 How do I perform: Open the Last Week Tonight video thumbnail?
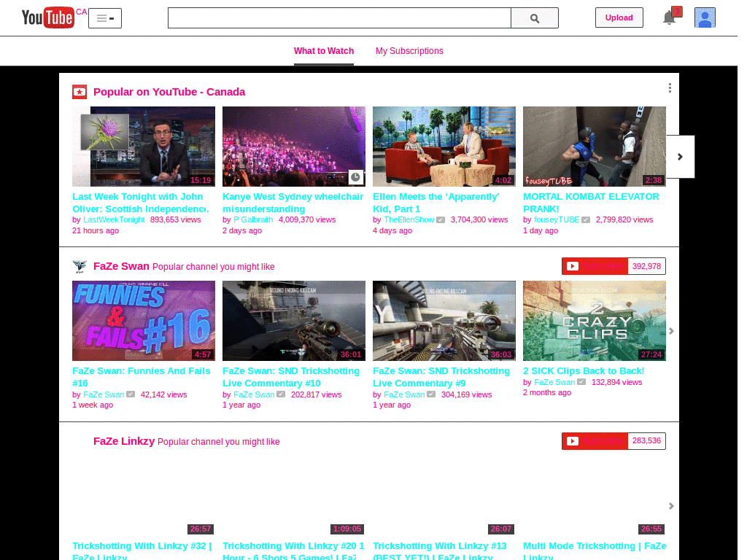pos(144,146)
